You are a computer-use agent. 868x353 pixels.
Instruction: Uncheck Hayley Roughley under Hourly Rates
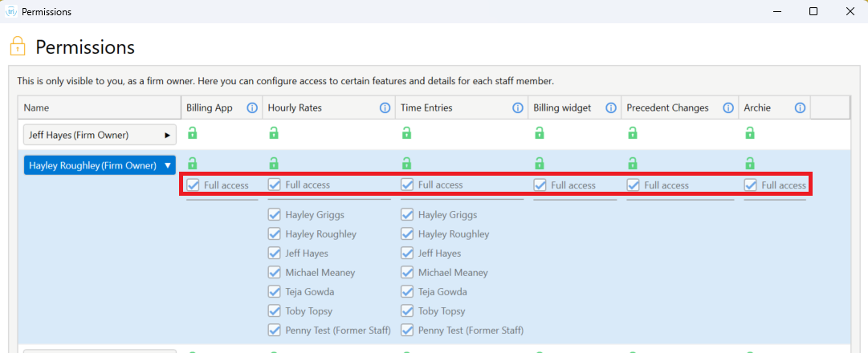[274, 234]
